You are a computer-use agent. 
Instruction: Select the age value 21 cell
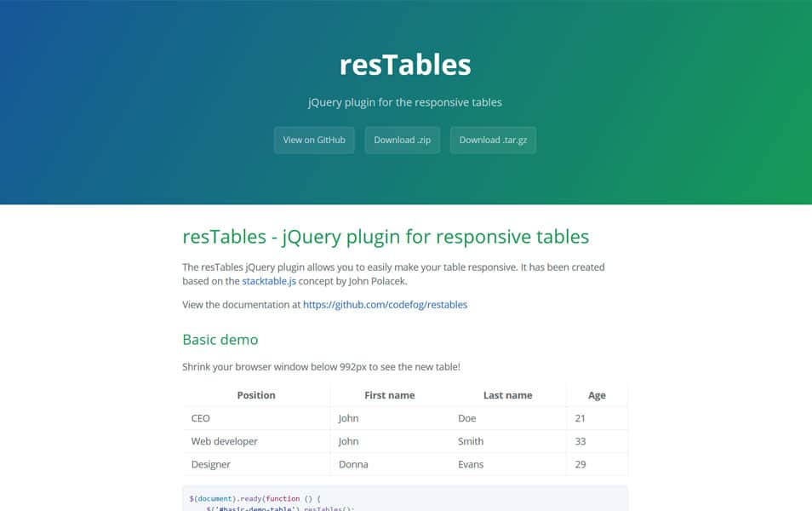pos(580,418)
